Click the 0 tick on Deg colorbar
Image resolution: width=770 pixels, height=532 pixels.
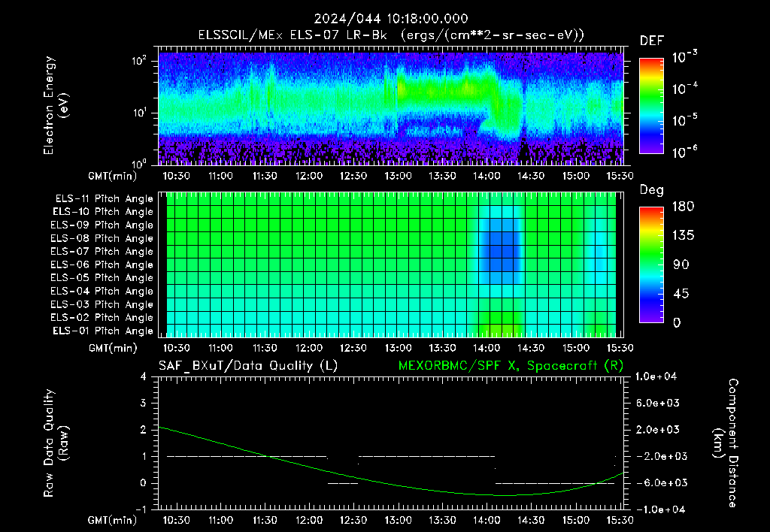pos(677,323)
